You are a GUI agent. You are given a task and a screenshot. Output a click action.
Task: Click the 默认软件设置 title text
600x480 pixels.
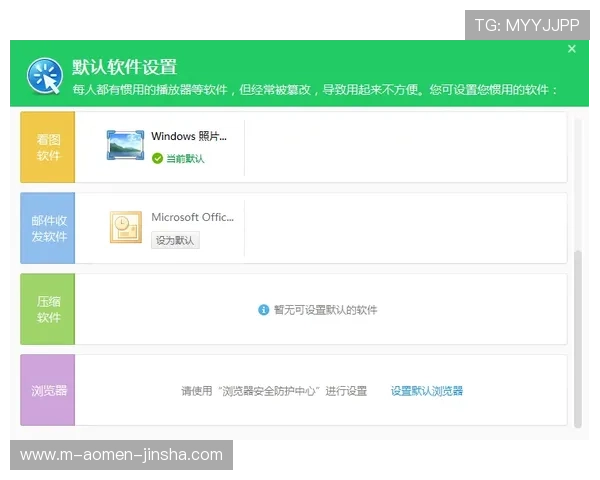124,67
